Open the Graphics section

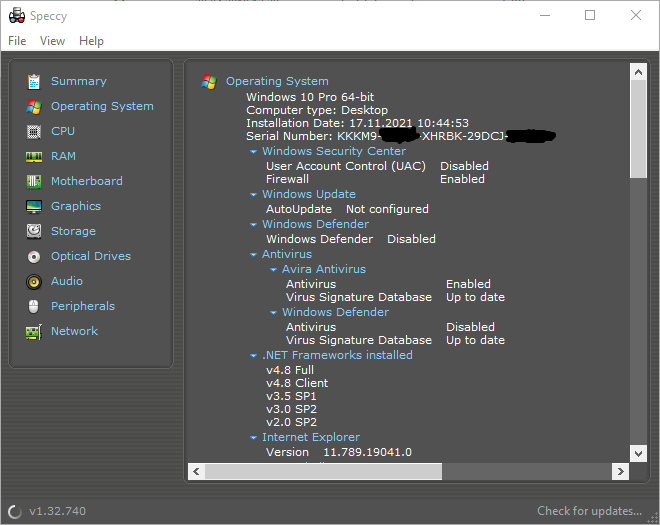tap(76, 206)
